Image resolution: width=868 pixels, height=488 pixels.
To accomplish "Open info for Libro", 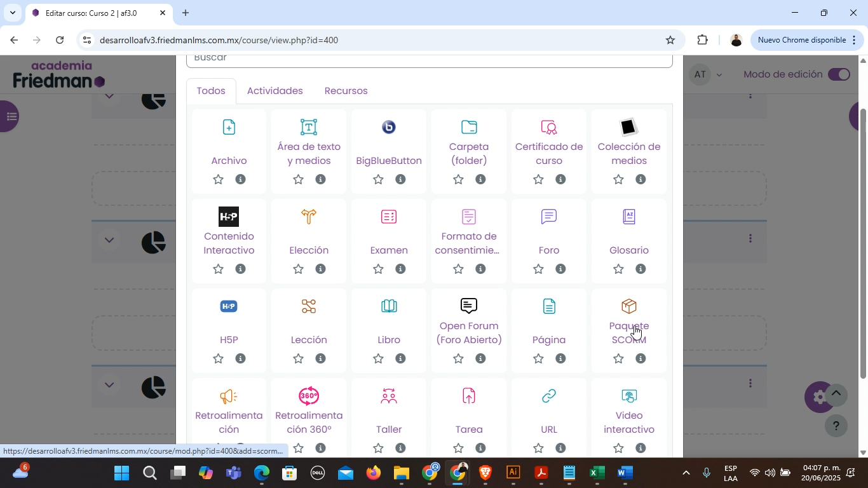I will pyautogui.click(x=400, y=358).
